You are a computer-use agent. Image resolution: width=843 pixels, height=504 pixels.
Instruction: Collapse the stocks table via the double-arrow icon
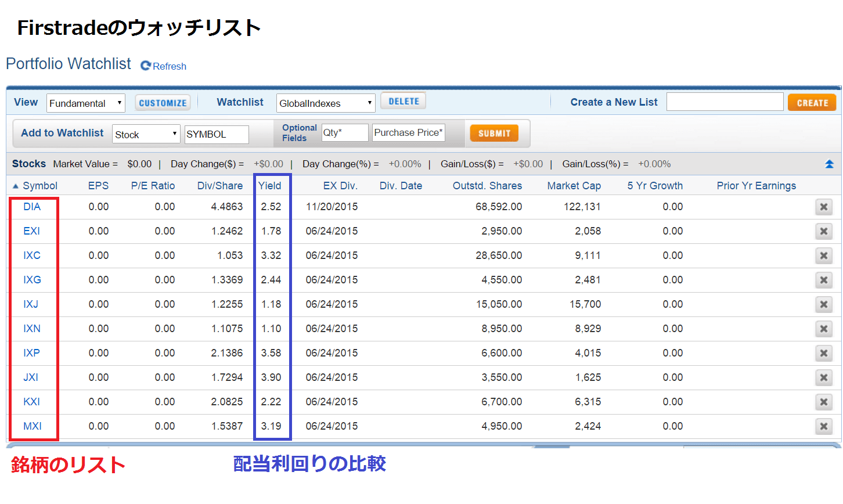(828, 164)
